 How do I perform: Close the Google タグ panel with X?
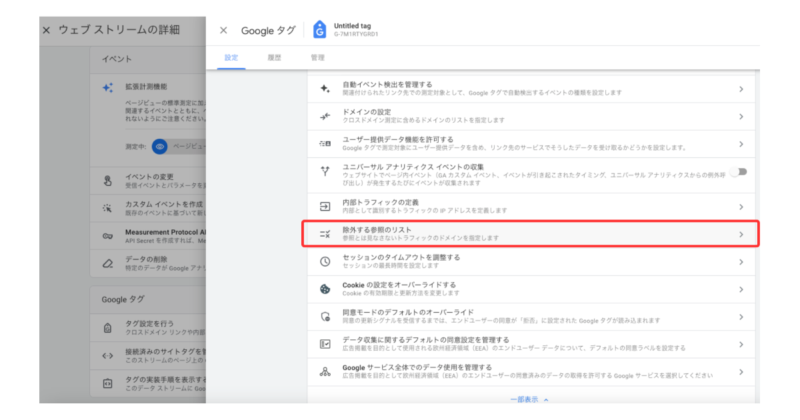[x=223, y=30]
